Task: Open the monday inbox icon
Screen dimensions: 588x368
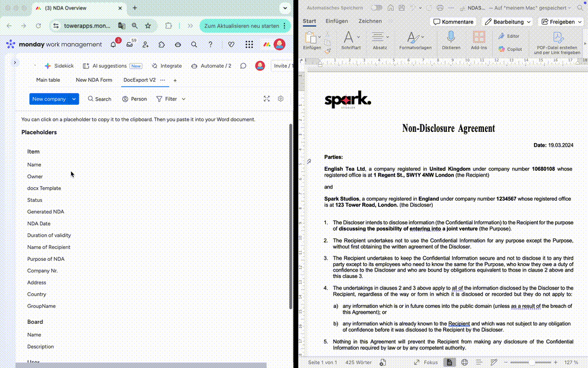Action: pos(129,45)
